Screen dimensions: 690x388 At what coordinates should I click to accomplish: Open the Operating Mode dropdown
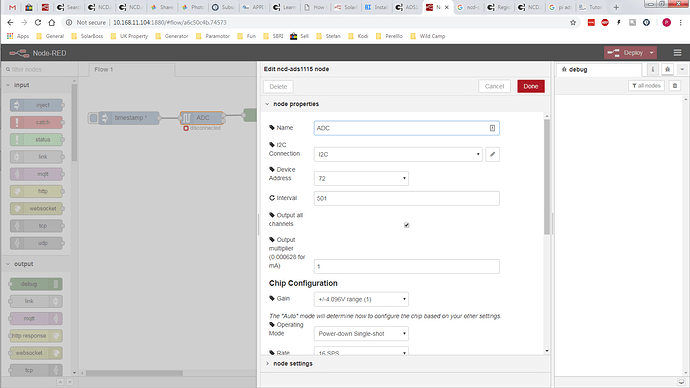click(x=361, y=334)
